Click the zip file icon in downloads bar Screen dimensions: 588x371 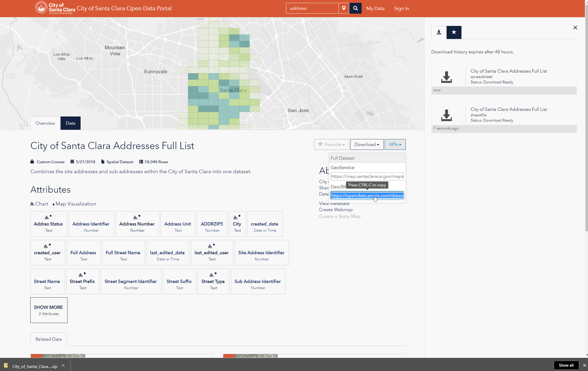pyautogui.click(x=6, y=366)
